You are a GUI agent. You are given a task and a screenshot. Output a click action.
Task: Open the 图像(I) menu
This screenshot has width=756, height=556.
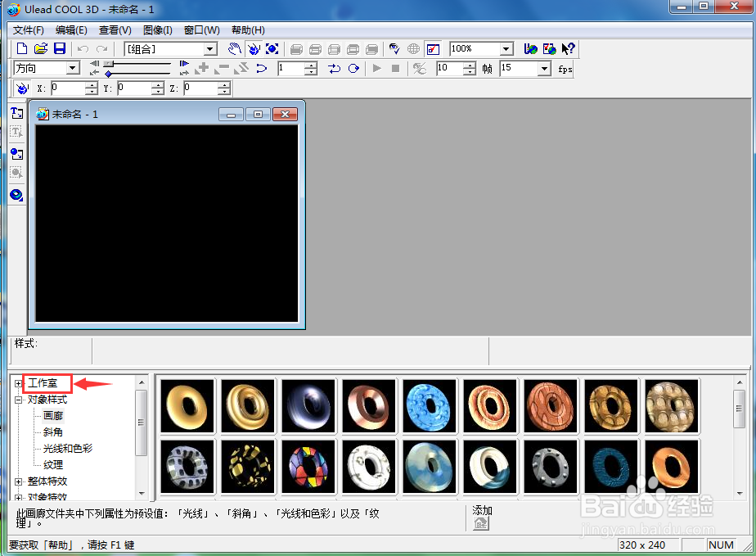[158, 30]
